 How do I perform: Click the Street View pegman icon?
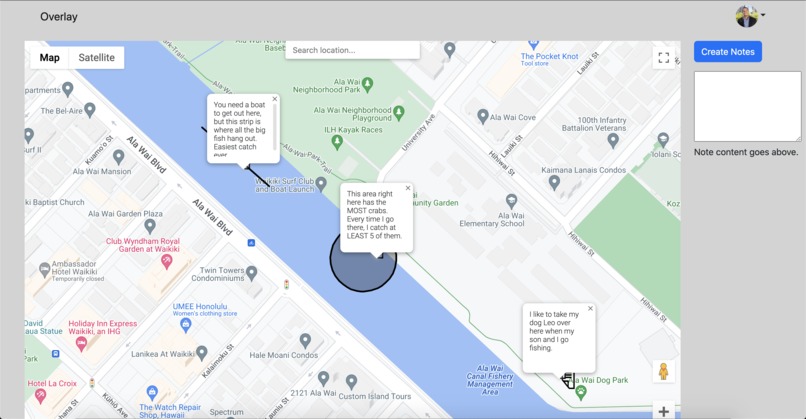(x=664, y=371)
